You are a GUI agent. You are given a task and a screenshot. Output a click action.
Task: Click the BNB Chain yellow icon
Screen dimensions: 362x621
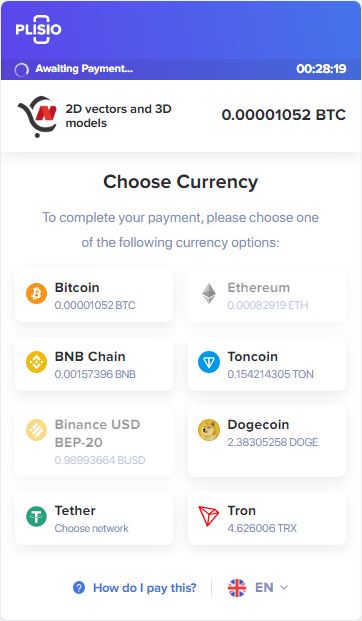(x=36, y=362)
